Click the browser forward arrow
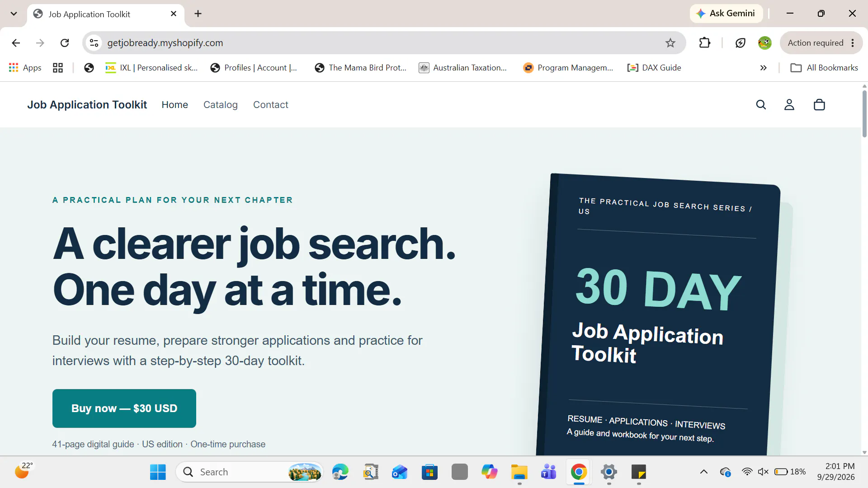 click(x=40, y=43)
